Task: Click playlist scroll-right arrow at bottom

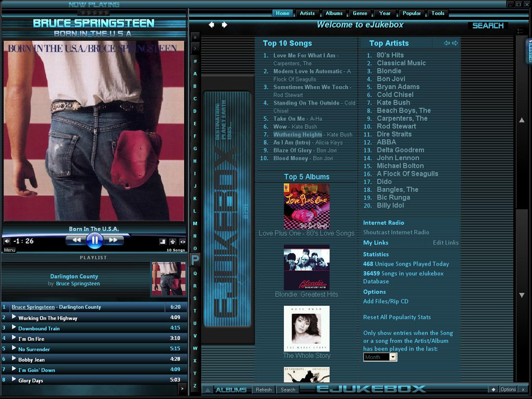Action: [x=182, y=389]
